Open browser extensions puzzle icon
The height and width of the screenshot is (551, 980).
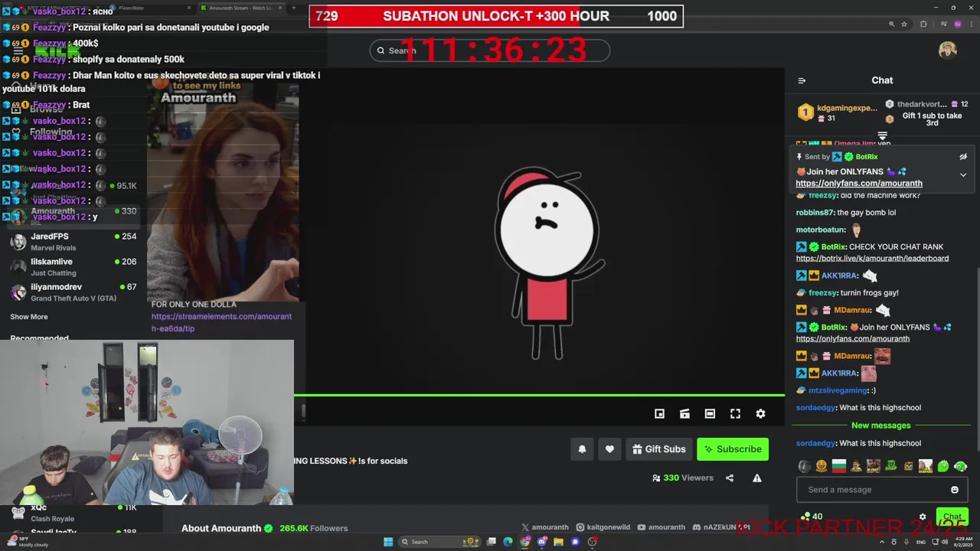923,24
